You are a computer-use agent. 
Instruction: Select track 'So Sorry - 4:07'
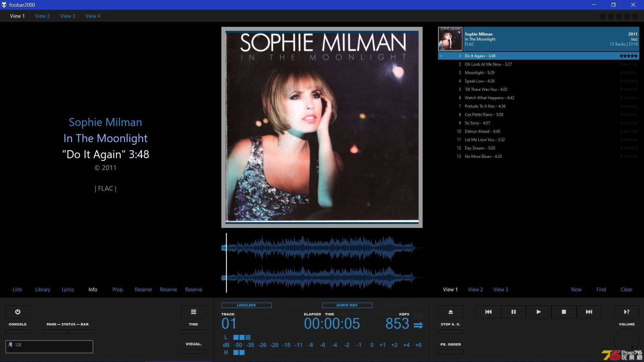click(x=539, y=123)
